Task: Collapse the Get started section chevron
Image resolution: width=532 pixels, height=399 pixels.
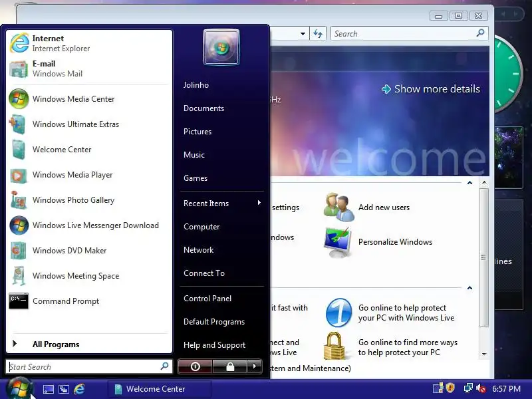Action: click(x=470, y=183)
